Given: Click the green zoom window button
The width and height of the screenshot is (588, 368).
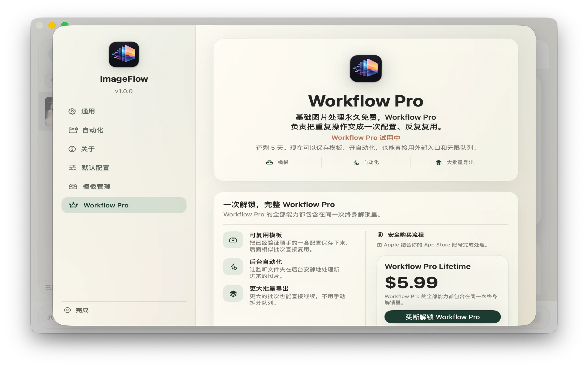Looking at the screenshot, I should [65, 24].
